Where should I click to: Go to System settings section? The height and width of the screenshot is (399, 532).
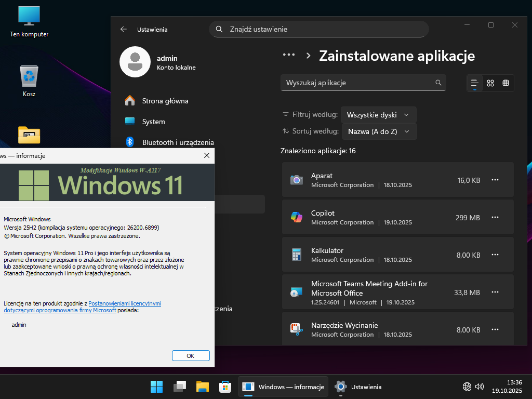(x=153, y=122)
